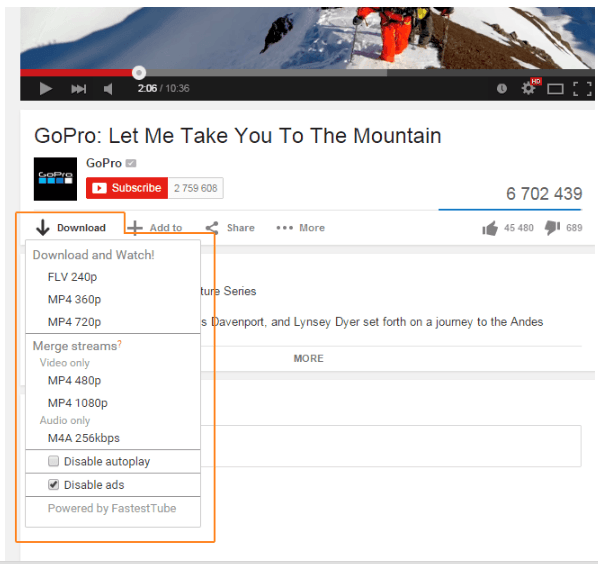Enter fullscreen with the fullscreen icon
Viewport: 598px width, 564px height.
[x=582, y=89]
